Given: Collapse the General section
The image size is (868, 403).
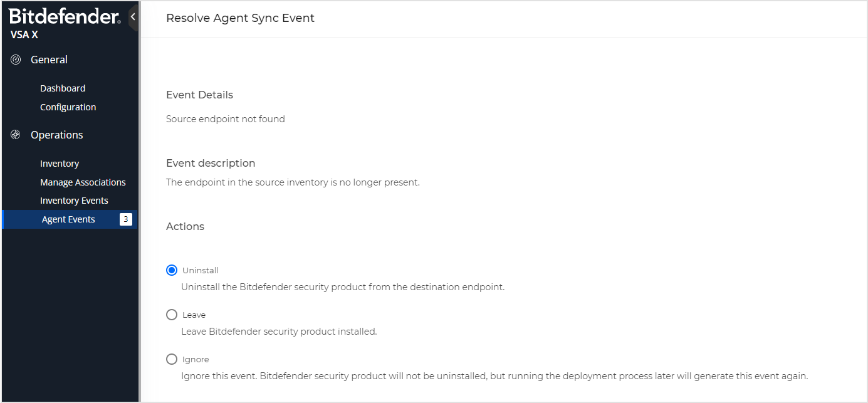Looking at the screenshot, I should coord(48,59).
